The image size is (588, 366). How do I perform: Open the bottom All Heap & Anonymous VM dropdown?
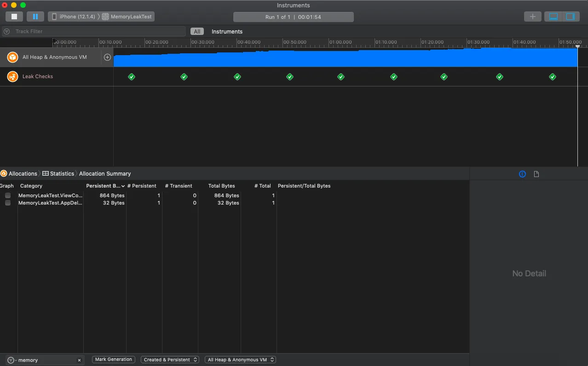pyautogui.click(x=240, y=360)
